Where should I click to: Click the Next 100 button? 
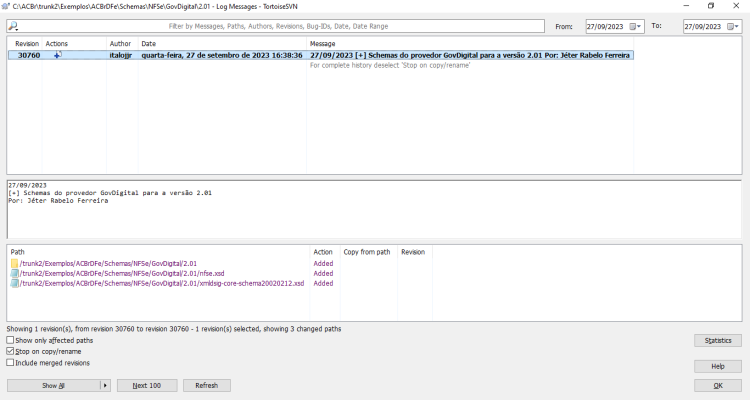[x=147, y=386]
